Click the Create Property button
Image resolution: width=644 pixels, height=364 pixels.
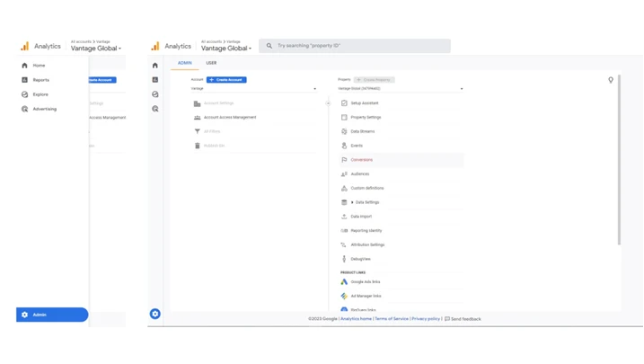[375, 80]
